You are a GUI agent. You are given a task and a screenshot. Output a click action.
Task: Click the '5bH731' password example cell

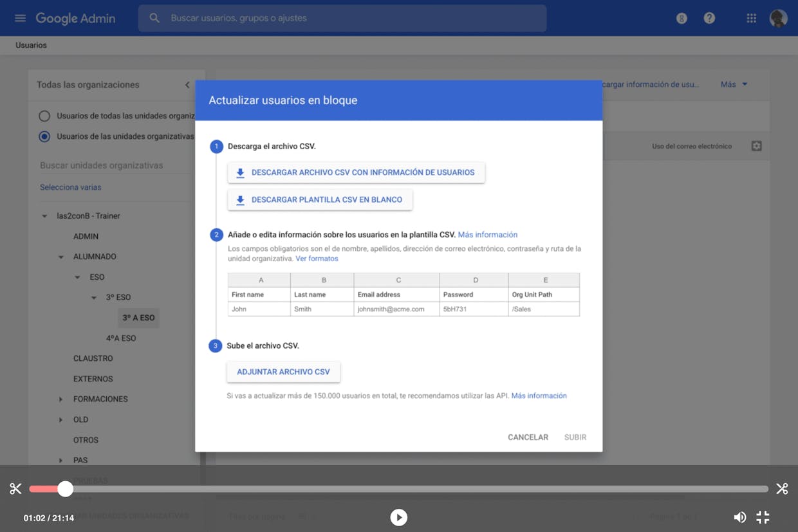[474, 309]
